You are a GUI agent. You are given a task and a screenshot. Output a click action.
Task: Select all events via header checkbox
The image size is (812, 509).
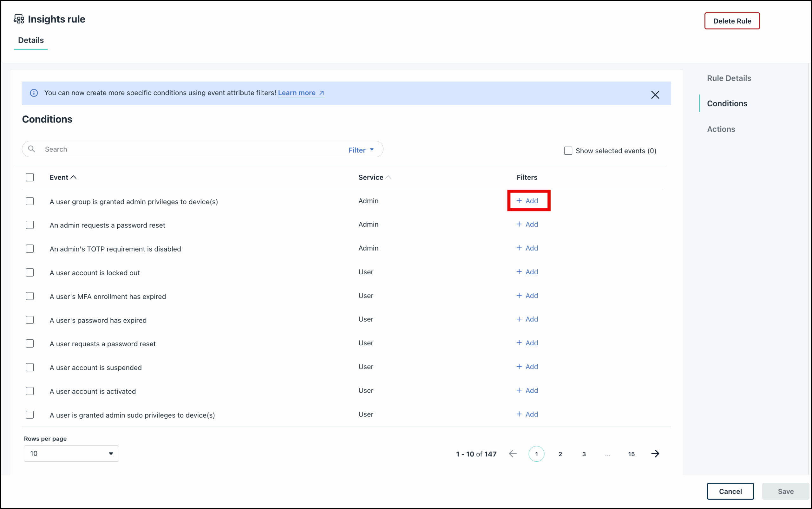pyautogui.click(x=30, y=177)
